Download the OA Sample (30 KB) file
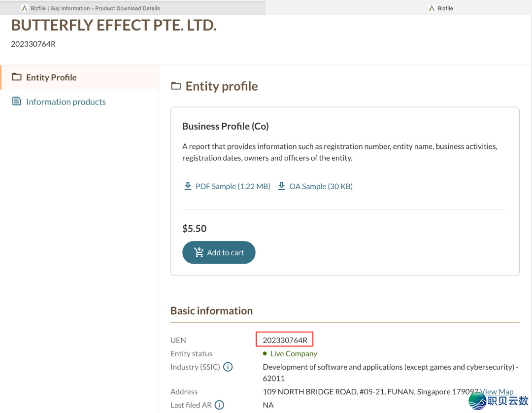Screen dimensions: 532x413 click(321, 186)
